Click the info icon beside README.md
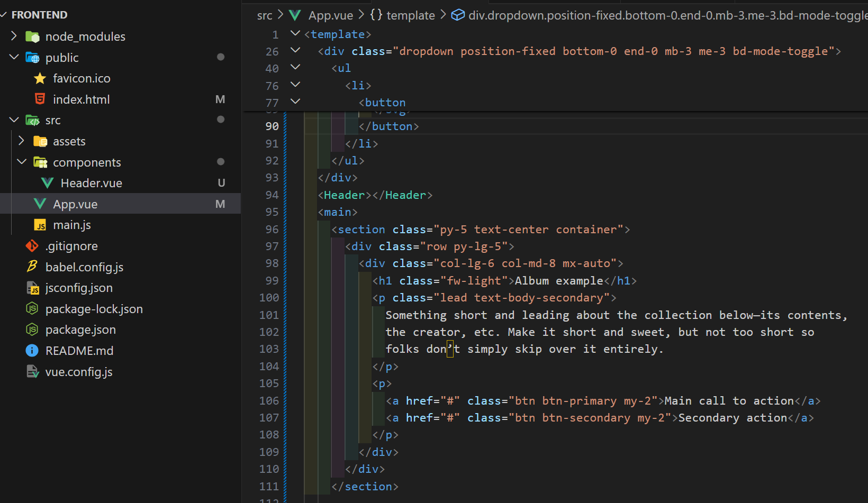This screenshot has height=503, width=868. (x=32, y=350)
